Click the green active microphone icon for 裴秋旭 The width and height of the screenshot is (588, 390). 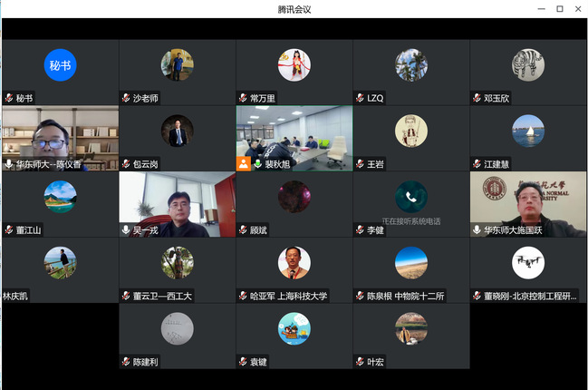point(257,164)
